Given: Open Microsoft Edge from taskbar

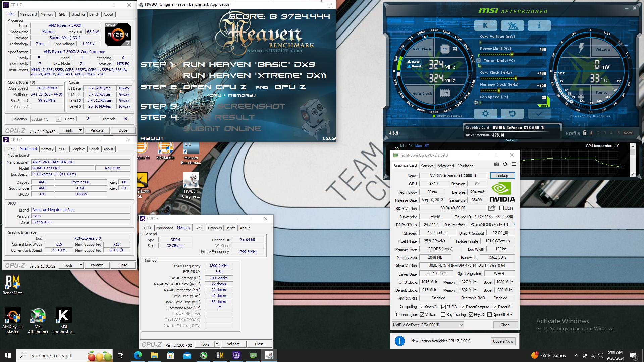Looking at the screenshot, I should (138, 355).
